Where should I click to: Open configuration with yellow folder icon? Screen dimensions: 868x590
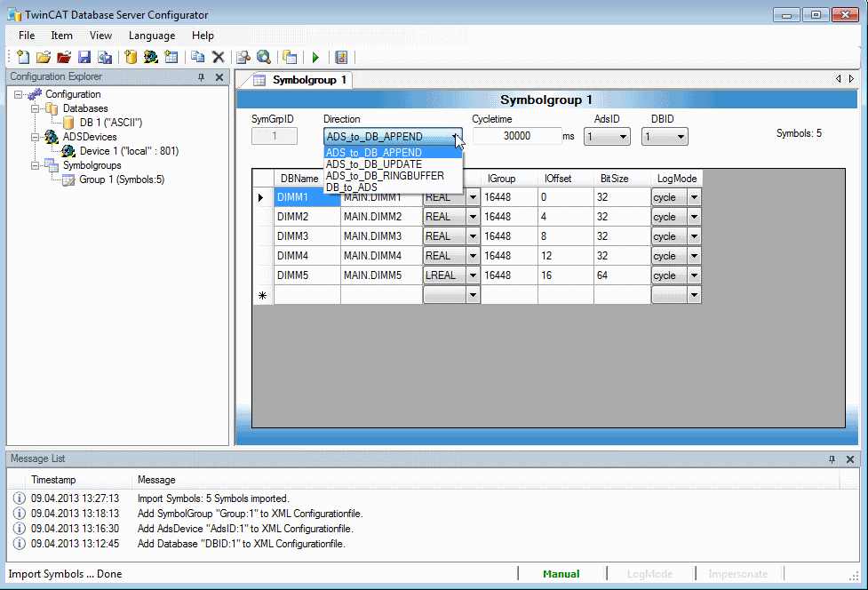click(x=44, y=57)
